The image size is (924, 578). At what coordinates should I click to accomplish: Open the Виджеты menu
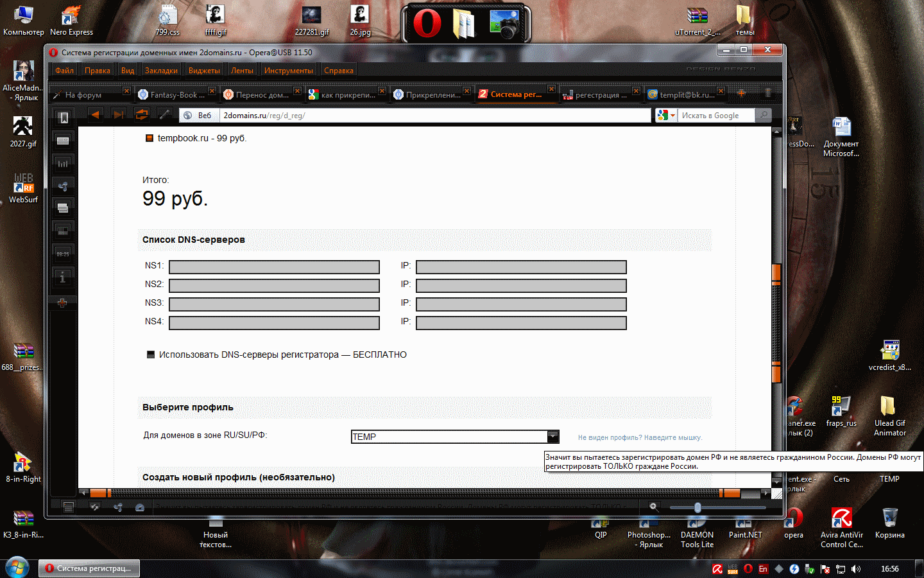pos(204,71)
